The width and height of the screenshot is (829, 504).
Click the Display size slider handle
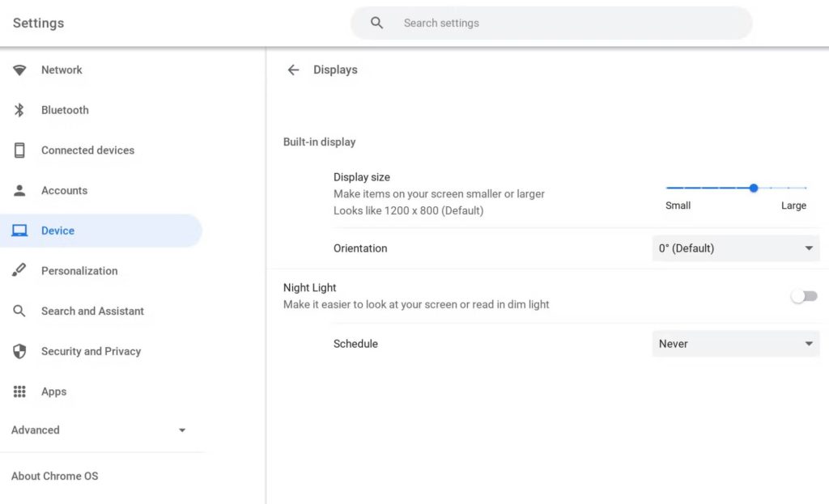[x=754, y=188]
